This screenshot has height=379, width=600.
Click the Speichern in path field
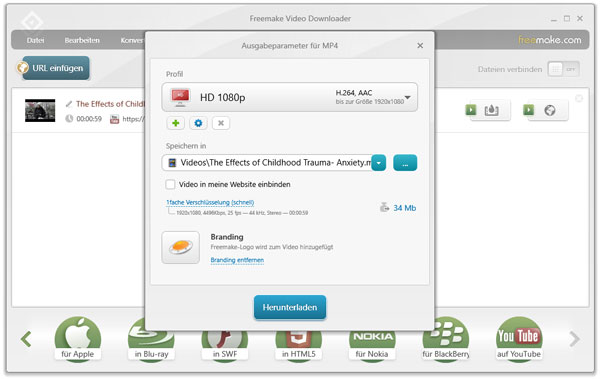tap(267, 163)
